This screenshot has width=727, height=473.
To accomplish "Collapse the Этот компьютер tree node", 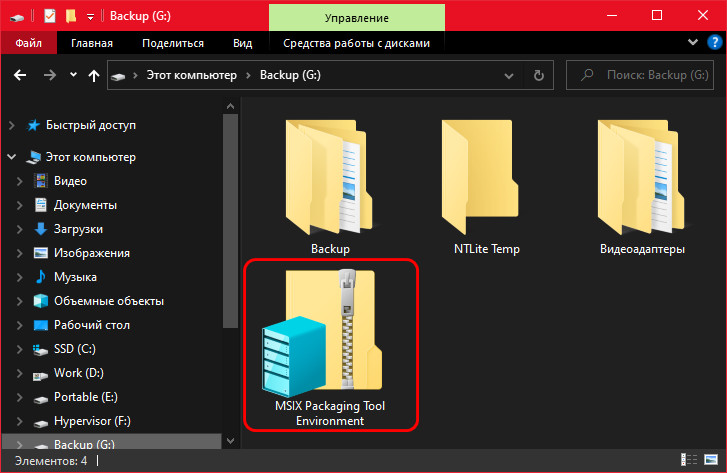I will coord(12,157).
